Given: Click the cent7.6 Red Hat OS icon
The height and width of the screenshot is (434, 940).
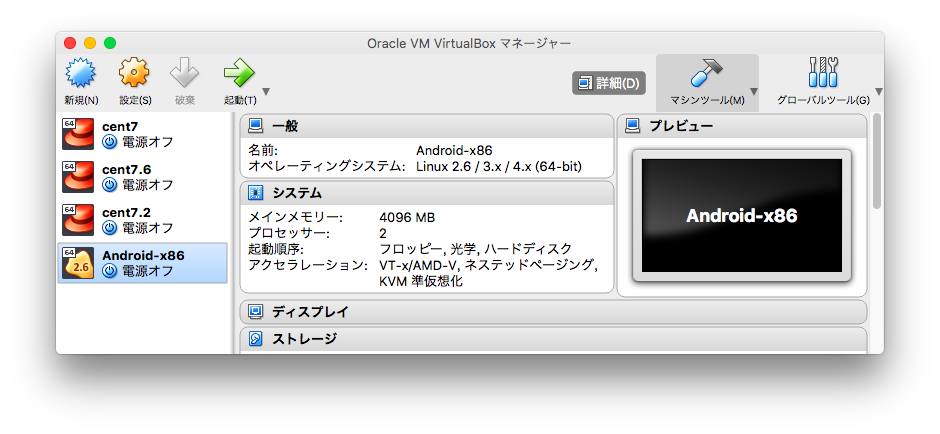Looking at the screenshot, I should point(79,177).
